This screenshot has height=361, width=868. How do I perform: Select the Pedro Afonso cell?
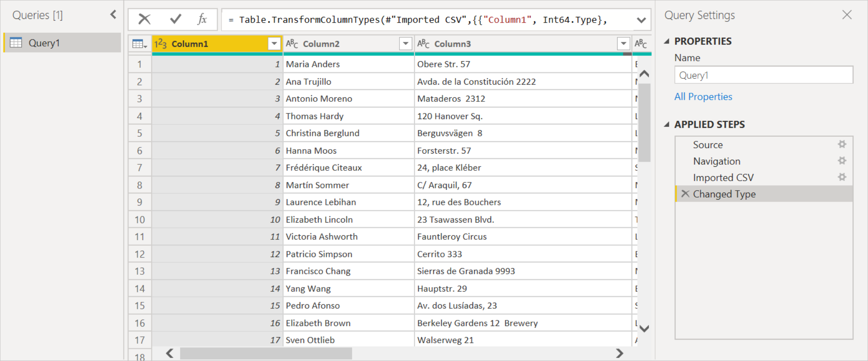349,306
